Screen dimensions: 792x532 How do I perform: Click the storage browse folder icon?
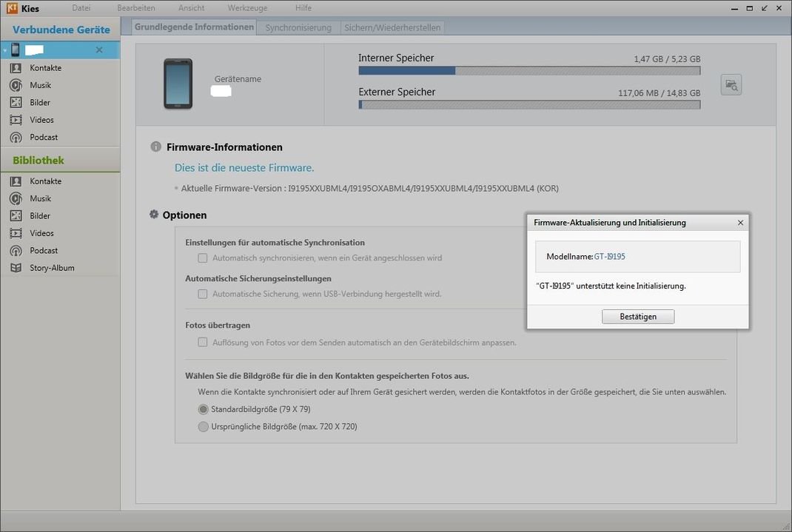point(731,85)
